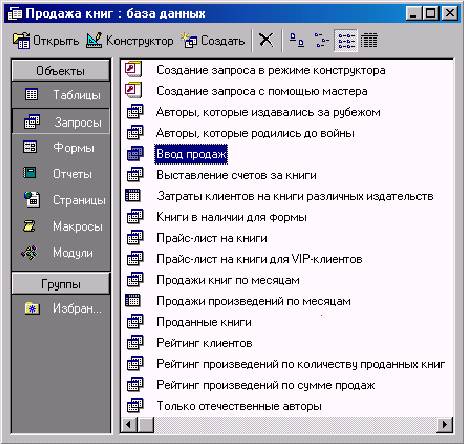The height and width of the screenshot is (444, 464).
Task: Switch to small icons view
Action: point(321,40)
